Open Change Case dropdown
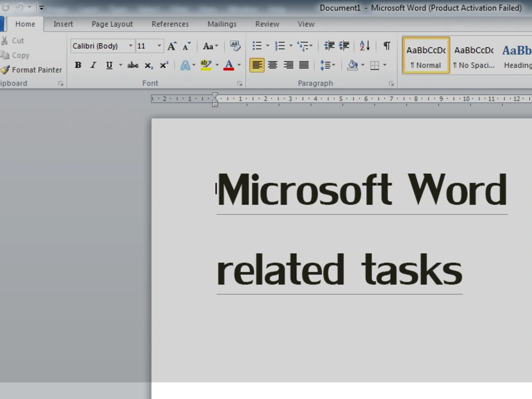 pos(210,46)
